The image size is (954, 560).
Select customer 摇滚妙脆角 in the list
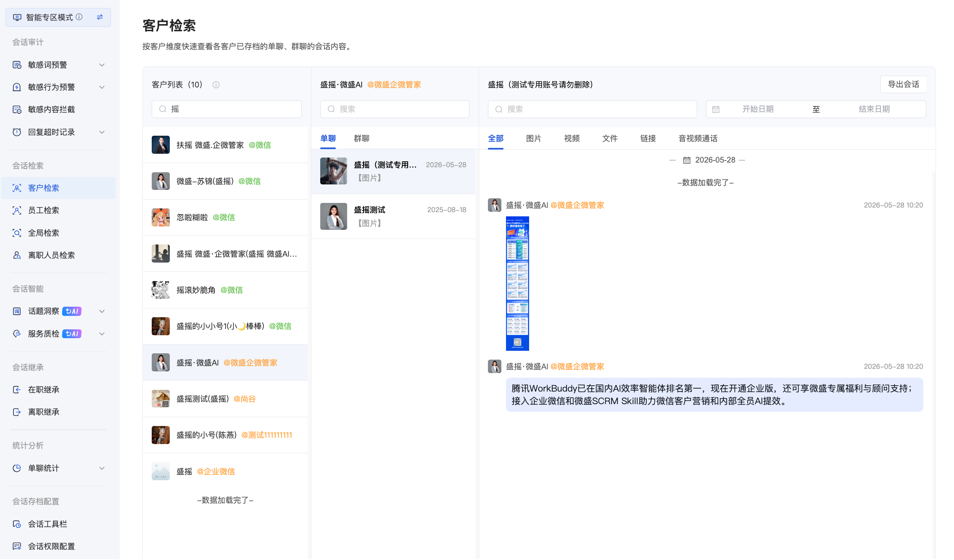coord(225,290)
